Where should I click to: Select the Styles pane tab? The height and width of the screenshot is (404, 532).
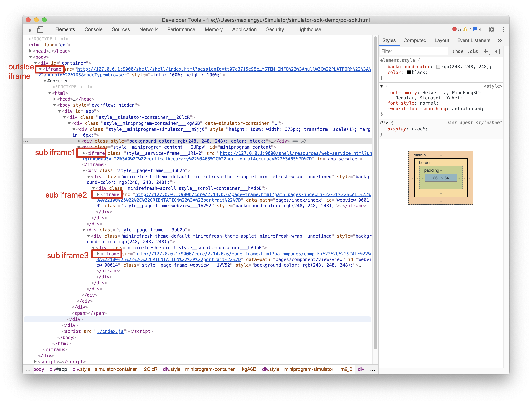(x=389, y=40)
